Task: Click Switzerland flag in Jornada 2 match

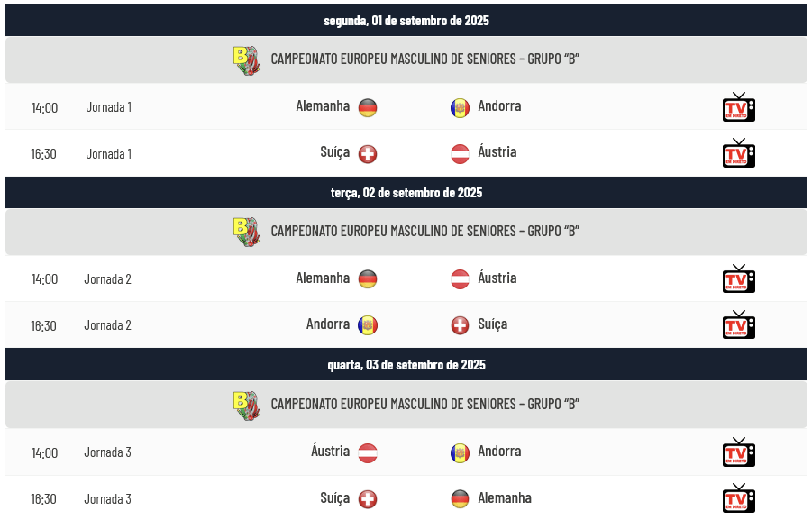Action: [x=460, y=325]
